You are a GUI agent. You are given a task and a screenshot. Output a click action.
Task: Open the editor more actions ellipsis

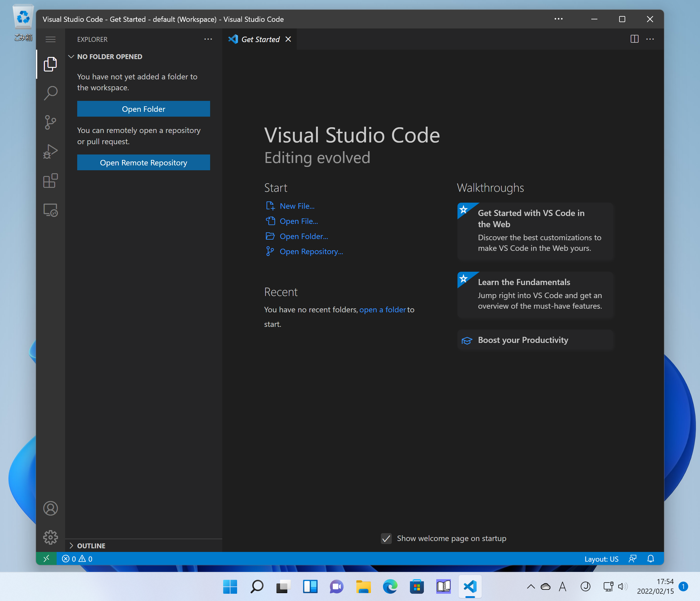(650, 39)
